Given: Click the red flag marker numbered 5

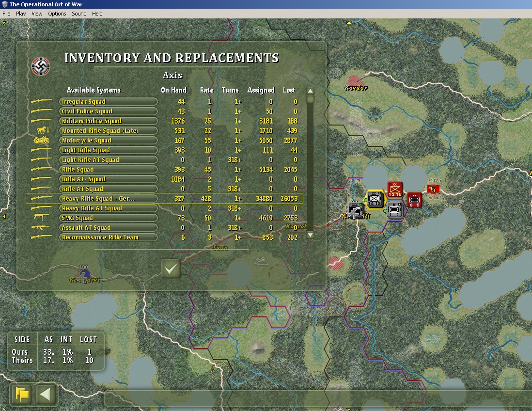Looking at the screenshot, I should click(433, 190).
